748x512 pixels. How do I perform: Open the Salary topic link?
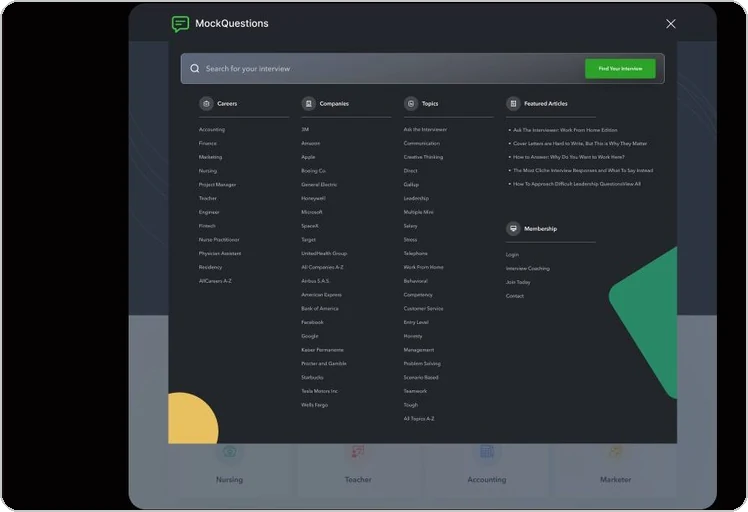410,226
